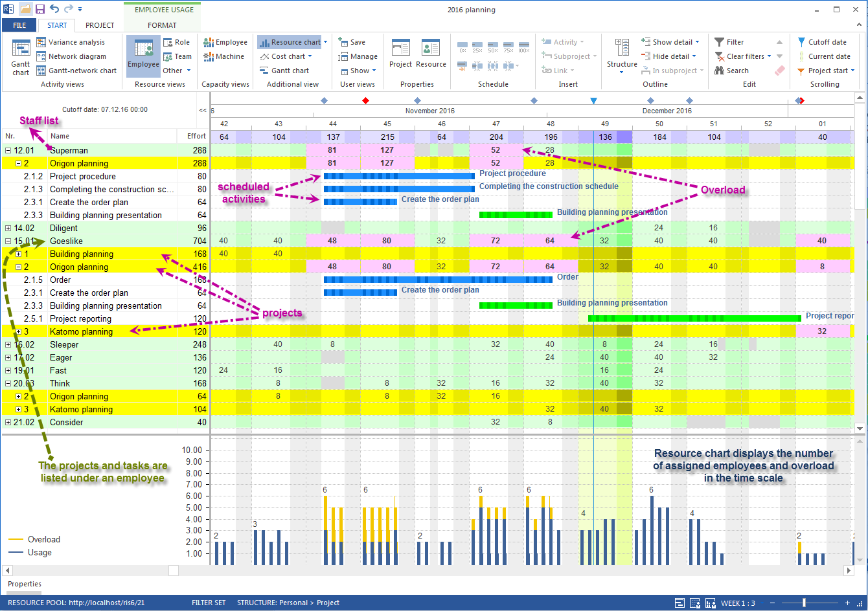Click the Save icon in quick access toolbar
The image size is (868, 611).
pos(40,9)
